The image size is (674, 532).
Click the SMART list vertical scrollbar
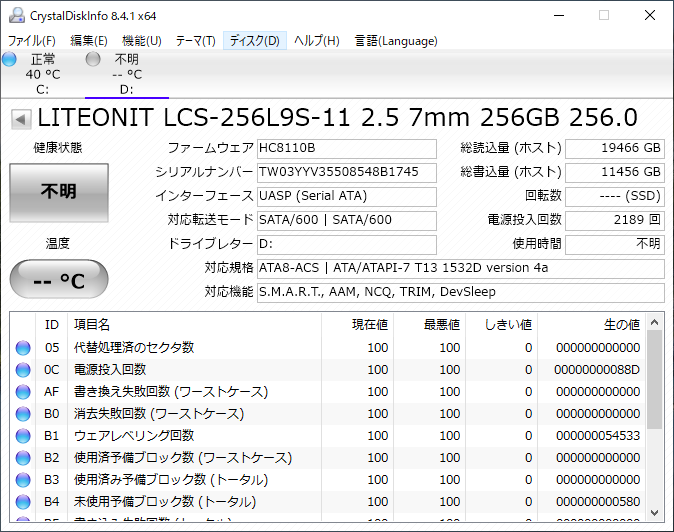point(655,380)
